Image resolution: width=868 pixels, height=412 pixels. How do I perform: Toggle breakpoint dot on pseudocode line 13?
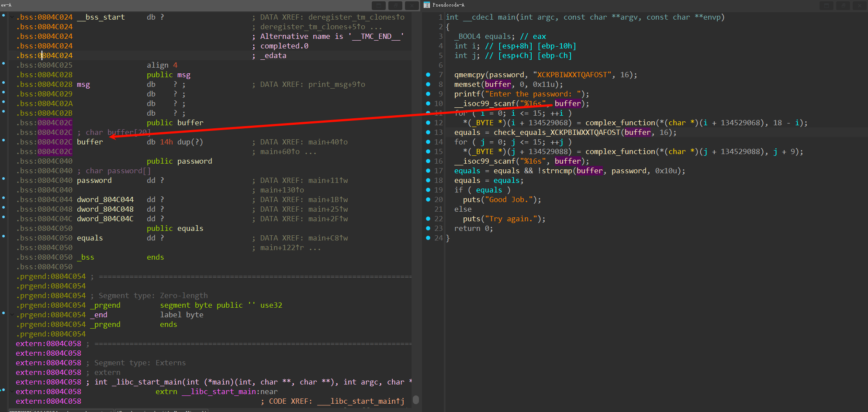click(428, 132)
